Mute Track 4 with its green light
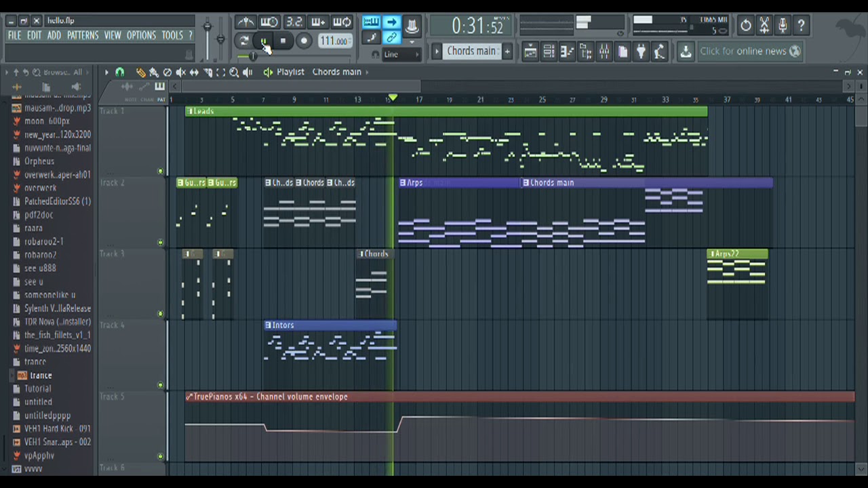The width and height of the screenshot is (868, 488). [x=161, y=385]
